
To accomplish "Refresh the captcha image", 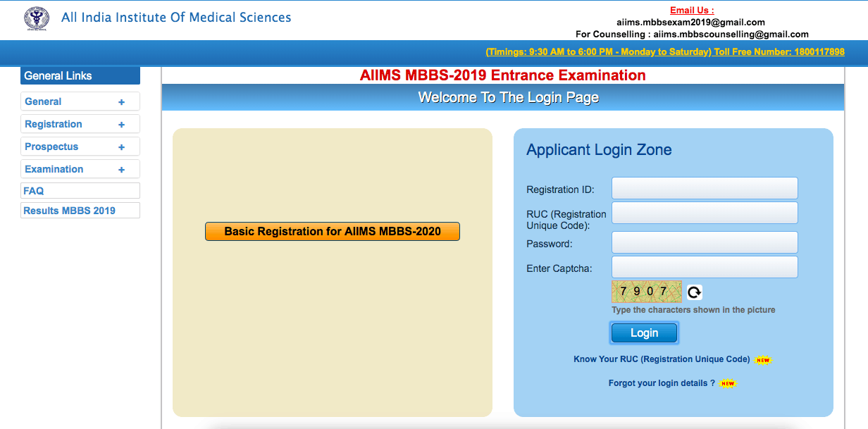I will pos(694,292).
